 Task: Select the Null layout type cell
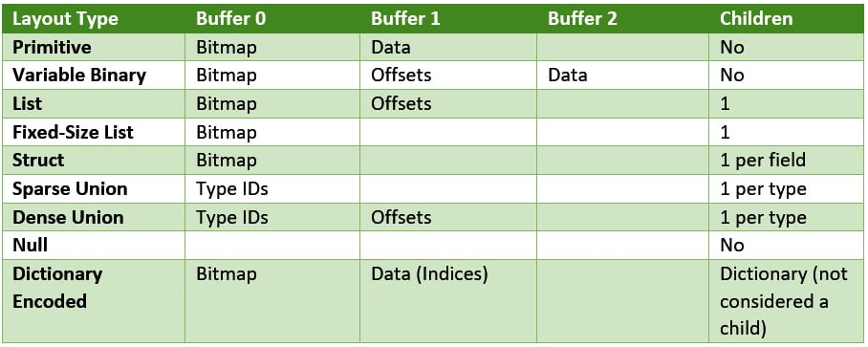point(94,245)
